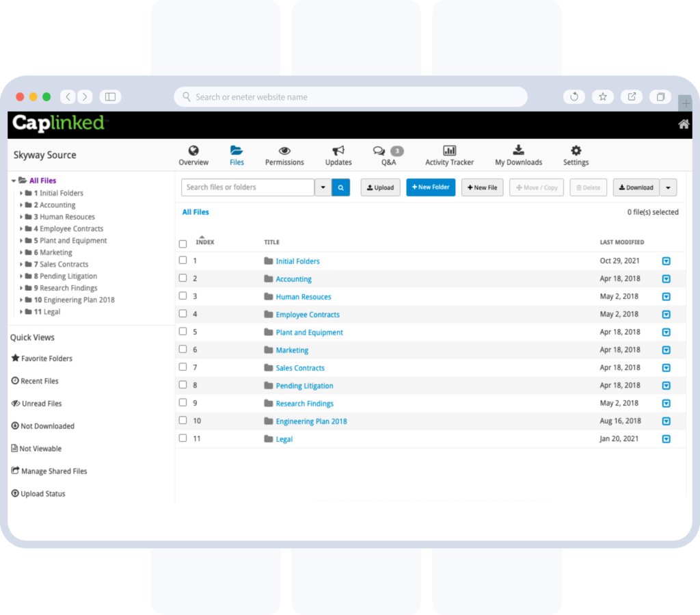Image resolution: width=700 pixels, height=615 pixels.
Task: Sort by the INDEX column header
Action: (x=205, y=241)
